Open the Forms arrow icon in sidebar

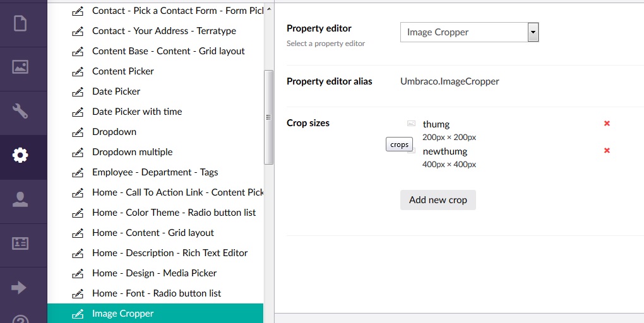(x=19, y=288)
